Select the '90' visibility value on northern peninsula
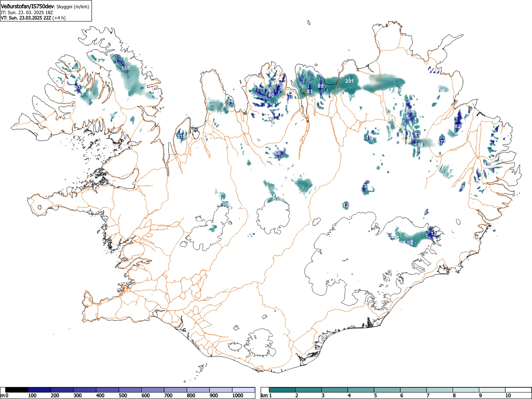The height and width of the screenshot is (399, 532). tap(271, 95)
